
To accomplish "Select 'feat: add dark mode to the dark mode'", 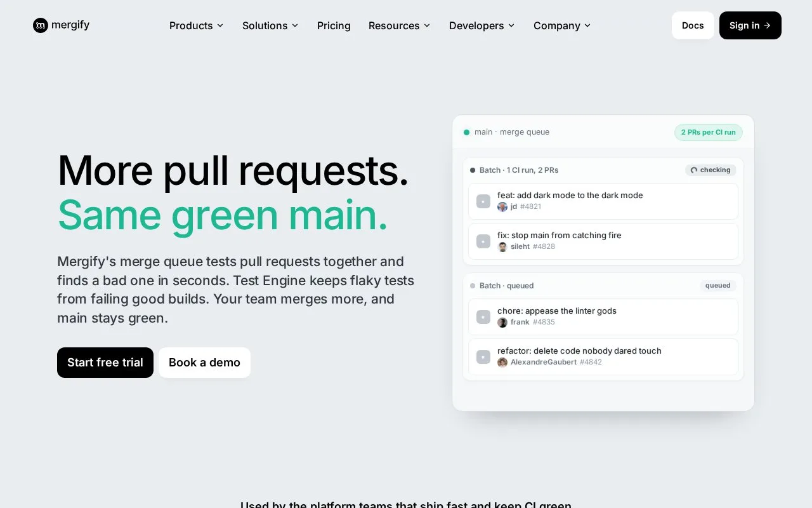I will pyautogui.click(x=570, y=196).
